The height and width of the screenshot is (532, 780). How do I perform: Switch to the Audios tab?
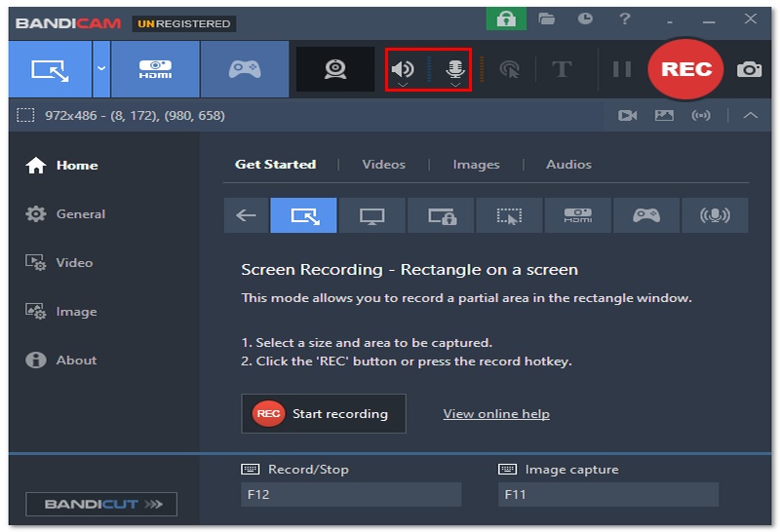[x=568, y=165]
